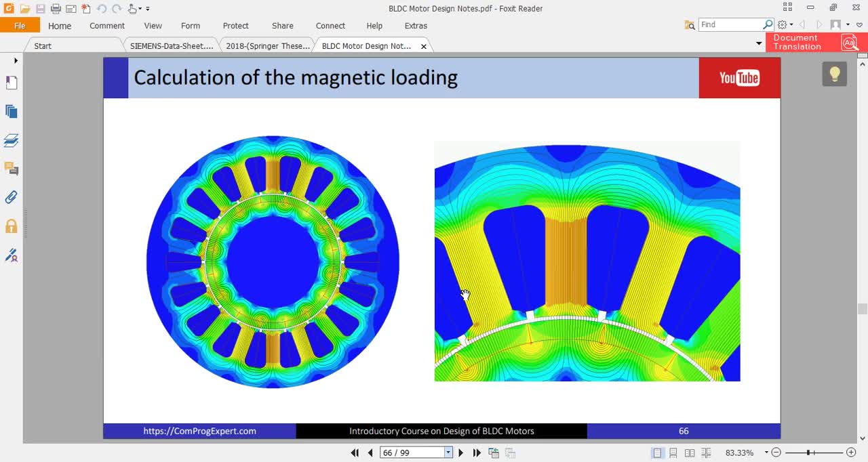Select Continuous page view mode

[x=673, y=453]
